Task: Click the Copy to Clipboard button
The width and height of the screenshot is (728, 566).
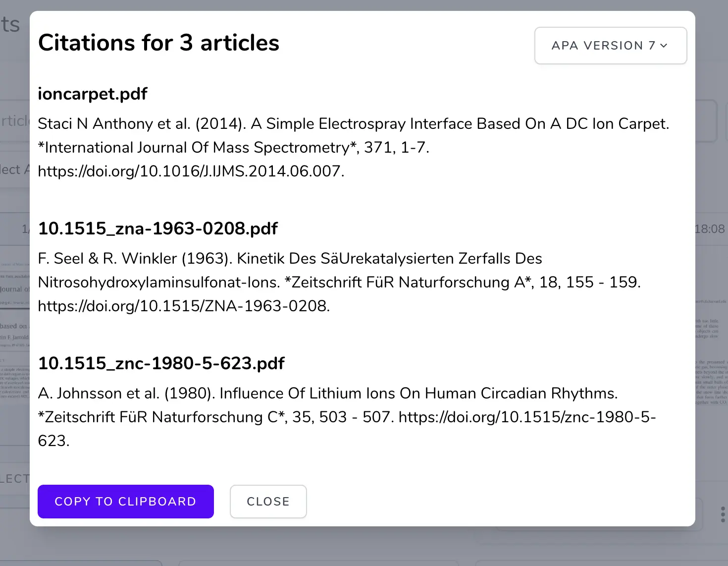Action: click(x=126, y=502)
